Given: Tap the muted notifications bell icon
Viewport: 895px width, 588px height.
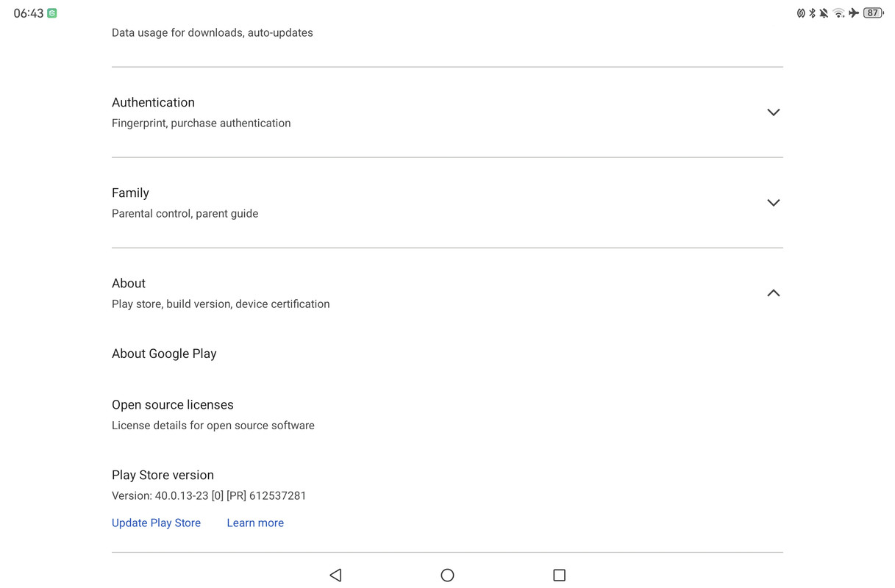Looking at the screenshot, I should (824, 12).
